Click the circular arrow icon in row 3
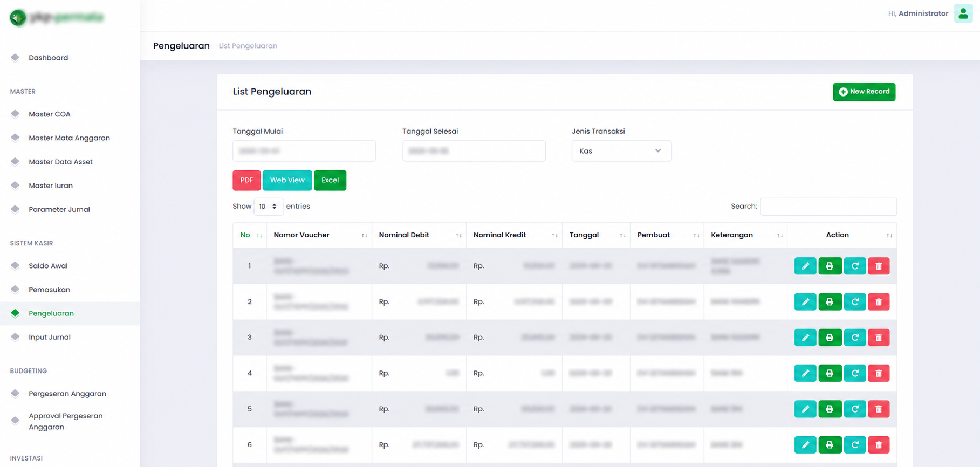This screenshot has width=980, height=467. tap(855, 338)
